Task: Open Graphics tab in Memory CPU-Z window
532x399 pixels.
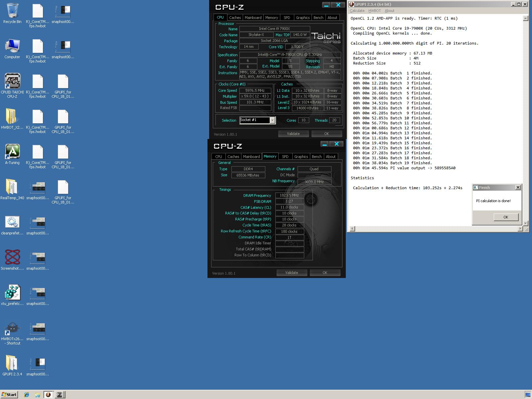Action: (x=301, y=157)
